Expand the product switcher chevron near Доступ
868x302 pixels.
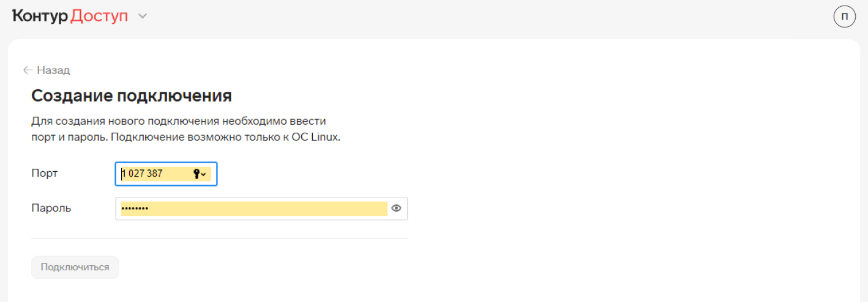tap(143, 17)
